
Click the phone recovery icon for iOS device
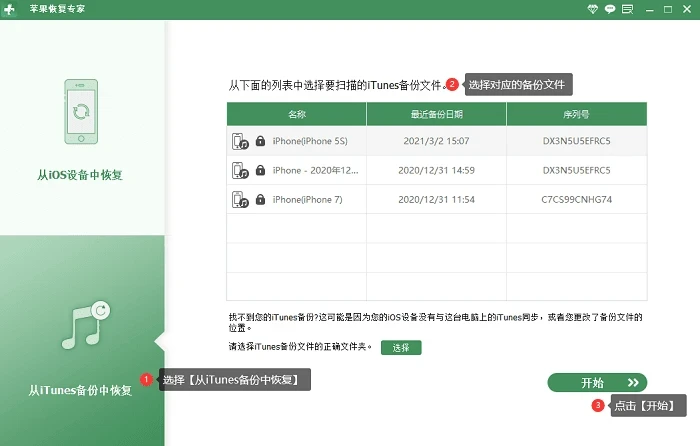click(x=81, y=112)
